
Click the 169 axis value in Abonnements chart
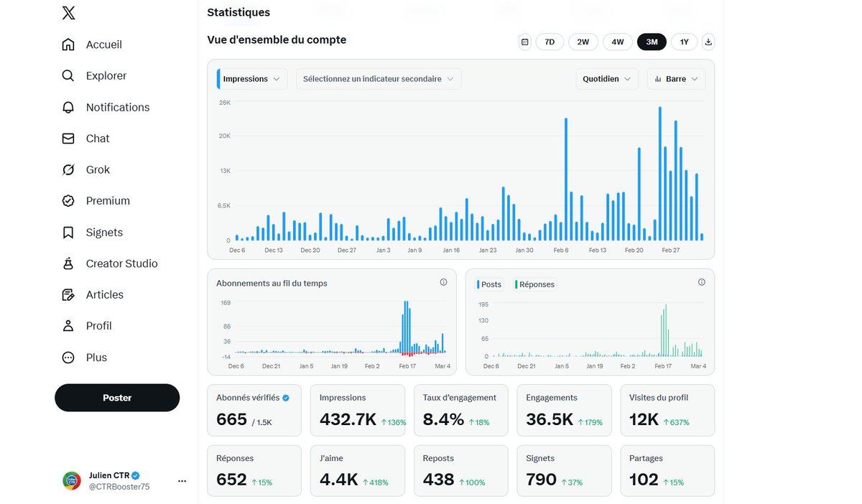click(x=226, y=303)
